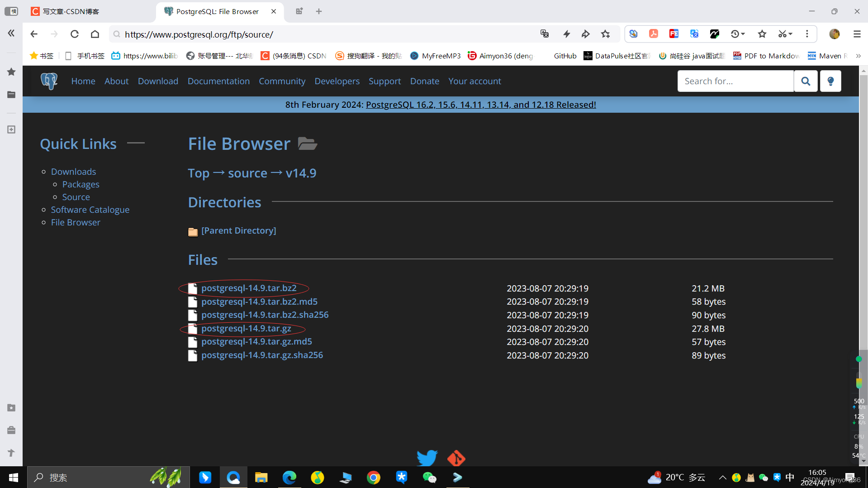Open the Home nav item
This screenshot has width=868, height=488.
pyautogui.click(x=83, y=81)
